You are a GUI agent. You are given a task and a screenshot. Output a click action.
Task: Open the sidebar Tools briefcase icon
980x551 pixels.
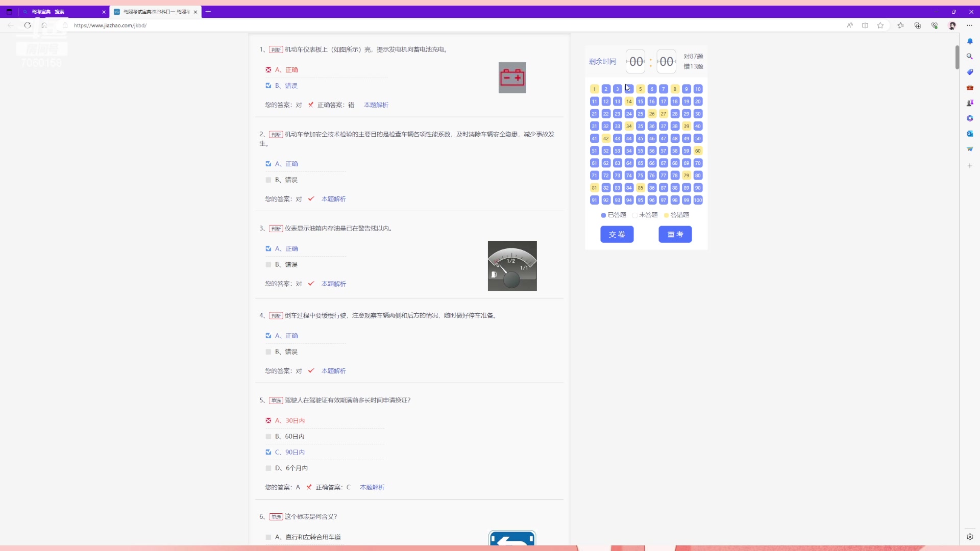pos(970,87)
